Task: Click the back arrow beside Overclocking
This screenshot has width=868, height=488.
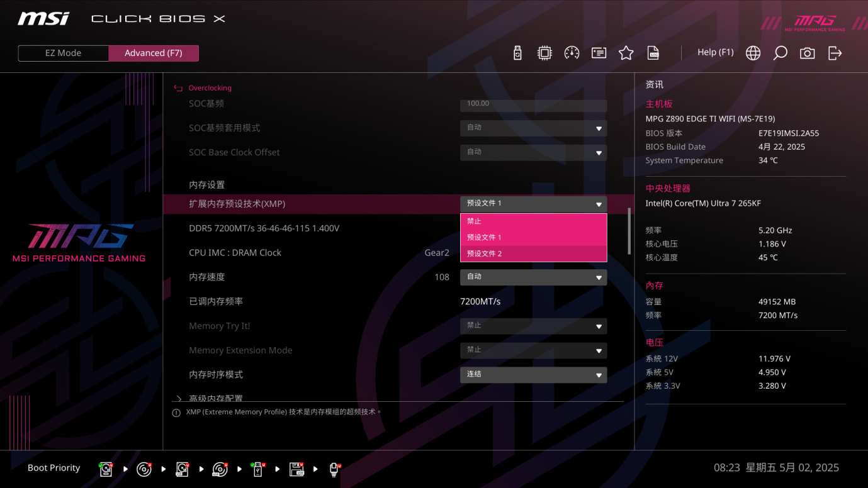Action: pyautogui.click(x=178, y=88)
